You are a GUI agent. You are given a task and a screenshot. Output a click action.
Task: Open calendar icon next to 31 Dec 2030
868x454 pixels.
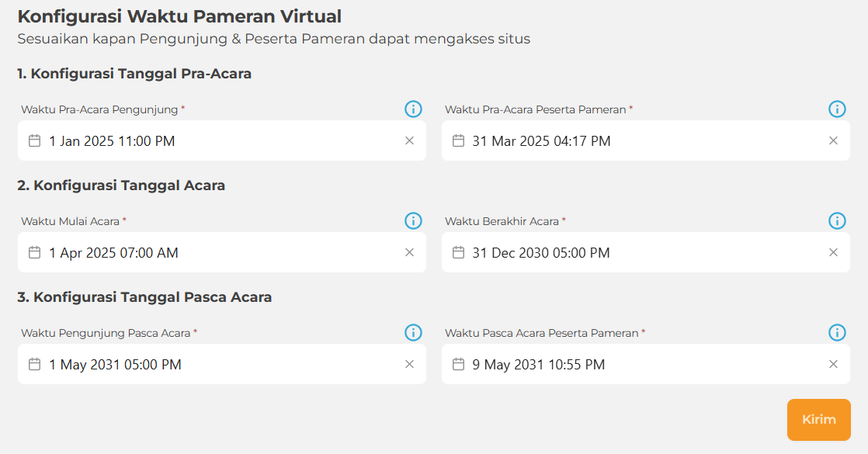point(458,252)
